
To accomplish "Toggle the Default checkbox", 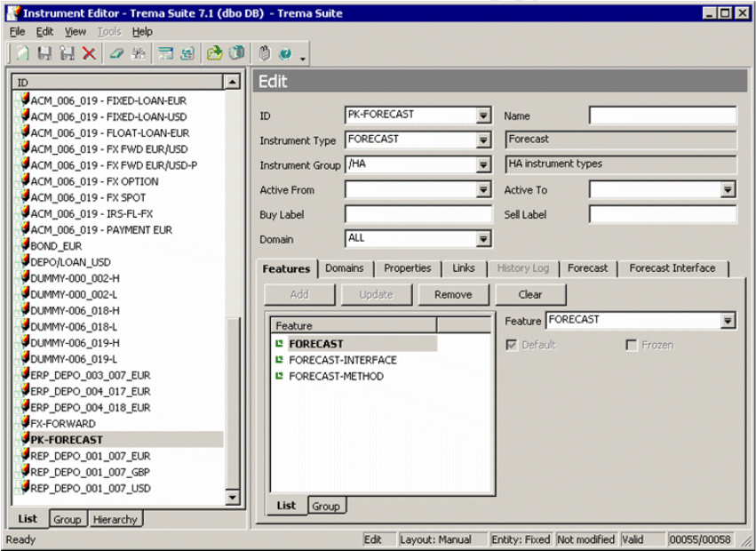I will point(512,345).
